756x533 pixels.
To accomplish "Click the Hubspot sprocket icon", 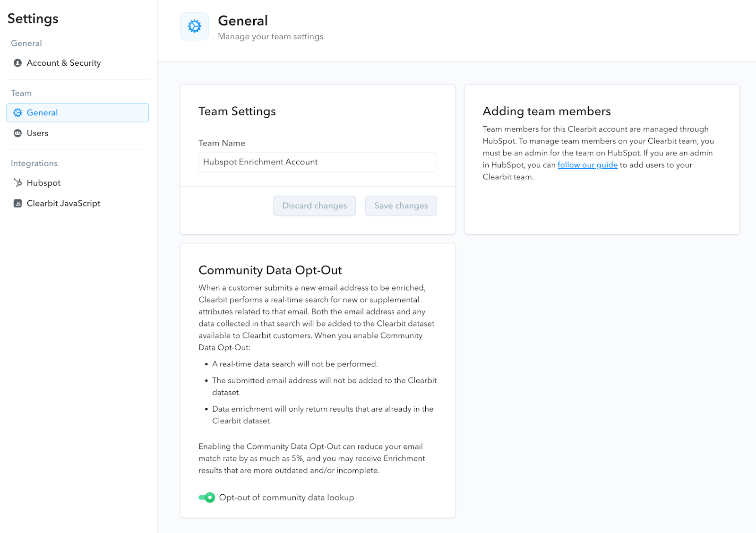I will (17, 183).
